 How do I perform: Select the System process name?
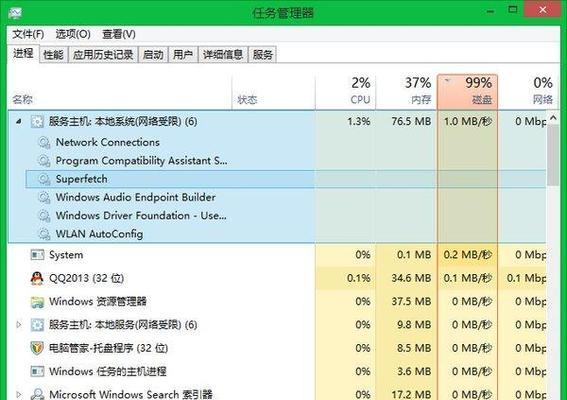pos(66,255)
